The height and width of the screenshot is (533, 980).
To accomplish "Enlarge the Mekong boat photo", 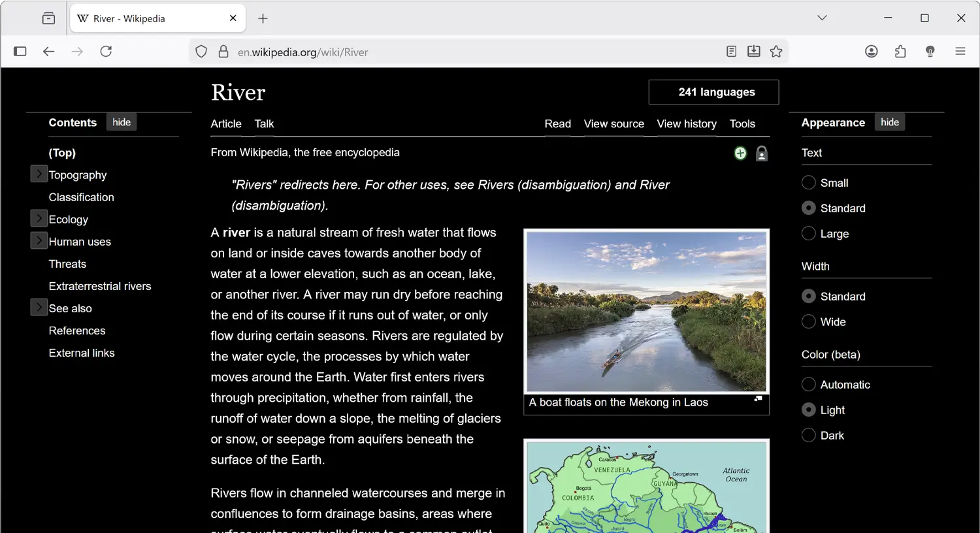I will point(758,398).
